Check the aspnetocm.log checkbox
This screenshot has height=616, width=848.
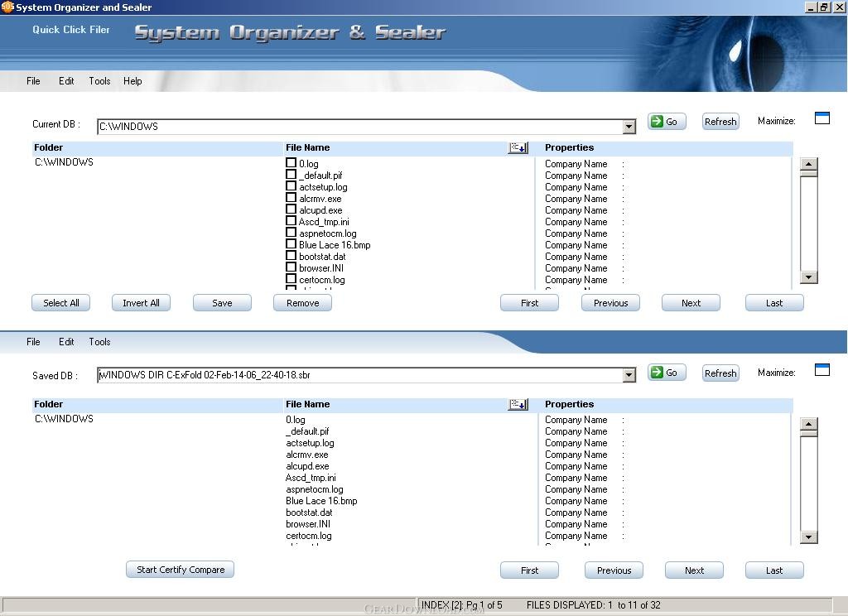pyautogui.click(x=291, y=233)
